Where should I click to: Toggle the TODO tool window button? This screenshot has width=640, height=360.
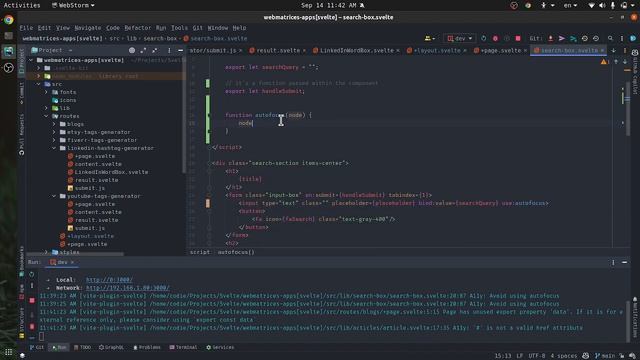[x=82, y=347]
